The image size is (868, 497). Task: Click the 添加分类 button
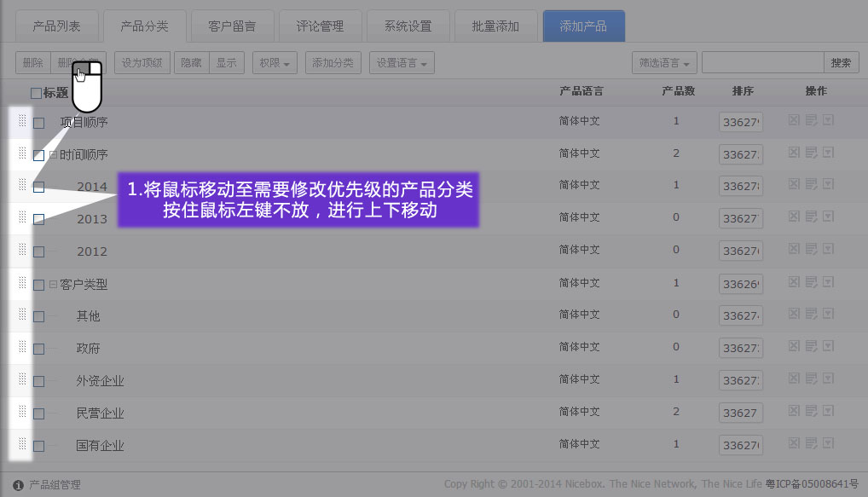pos(333,62)
